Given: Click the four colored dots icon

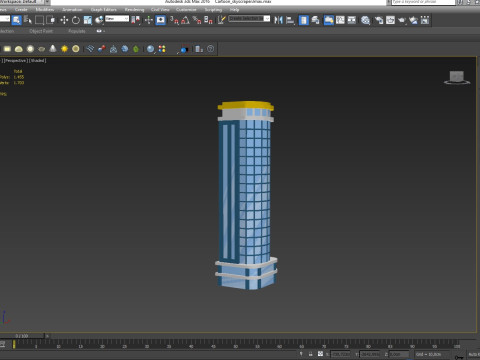Looking at the screenshot, I should (x=162, y=49).
